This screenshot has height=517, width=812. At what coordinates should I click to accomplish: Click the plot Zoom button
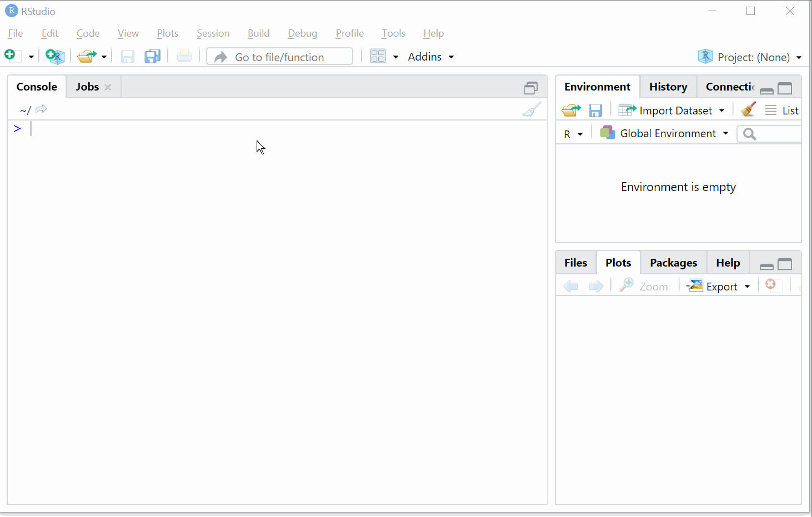click(644, 286)
